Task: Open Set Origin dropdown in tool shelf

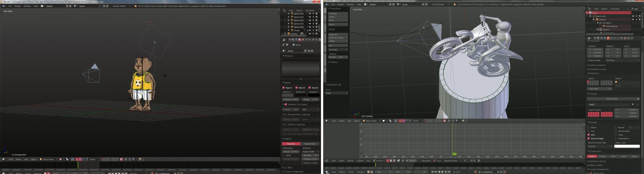Action: point(338,50)
